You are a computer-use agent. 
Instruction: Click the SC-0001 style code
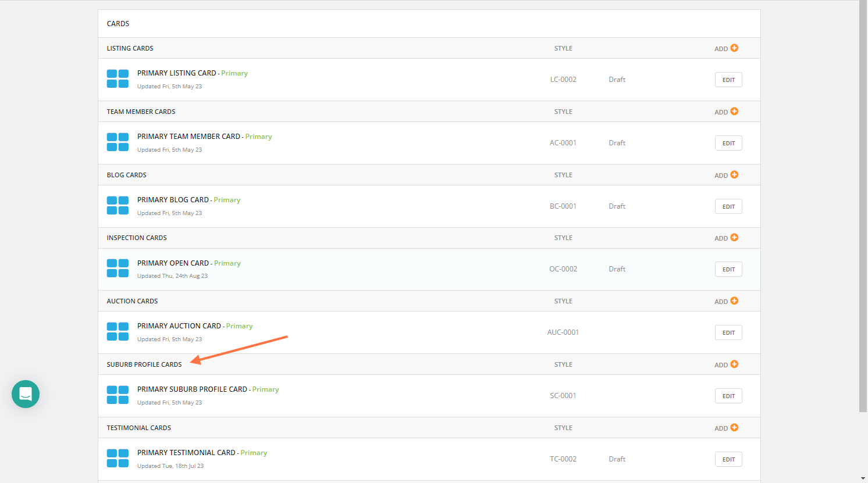pyautogui.click(x=563, y=396)
